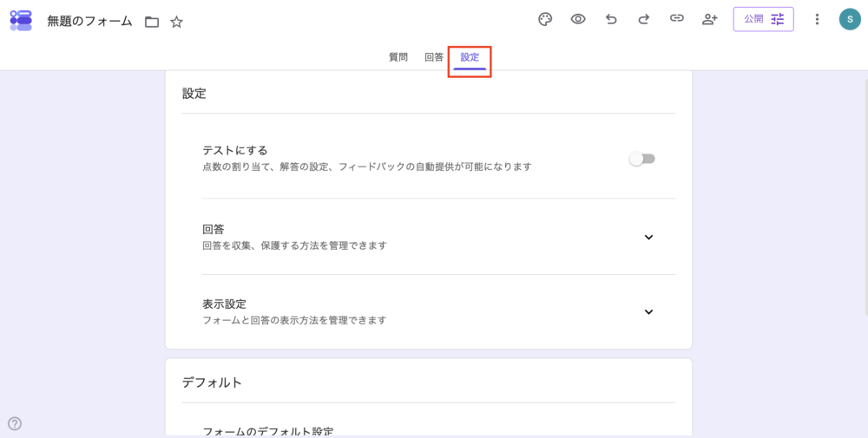868x438 pixels.
Task: Open help question mark icon
Action: (15, 423)
